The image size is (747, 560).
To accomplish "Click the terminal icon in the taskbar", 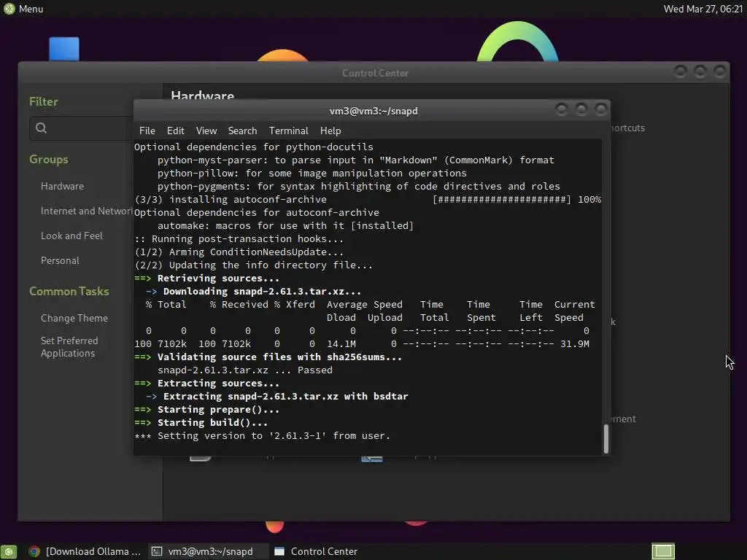I will click(157, 551).
